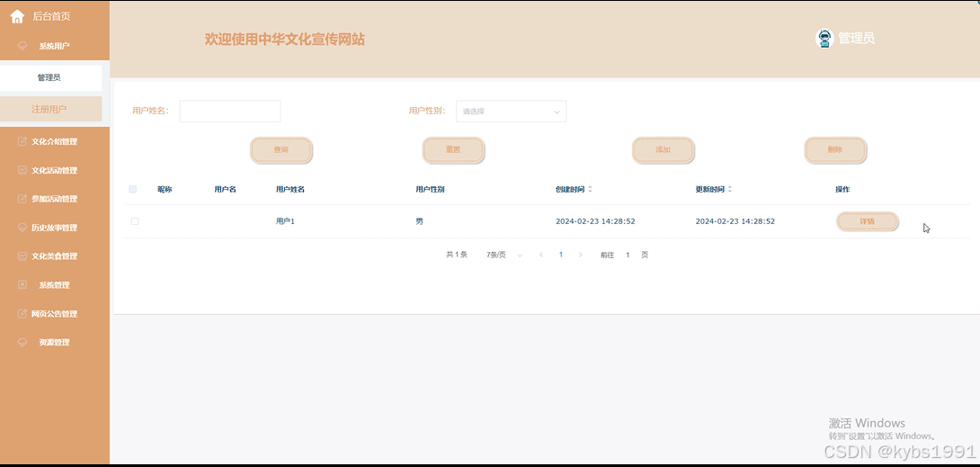Viewport: 980px width, 467px height.
Task: Collapse the 系统用户 menu
Action: [x=54, y=46]
